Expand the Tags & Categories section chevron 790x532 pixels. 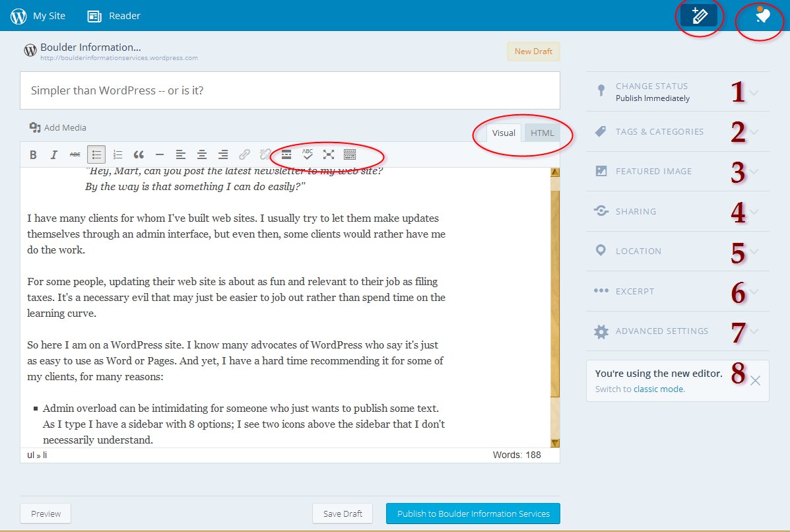coord(754,132)
